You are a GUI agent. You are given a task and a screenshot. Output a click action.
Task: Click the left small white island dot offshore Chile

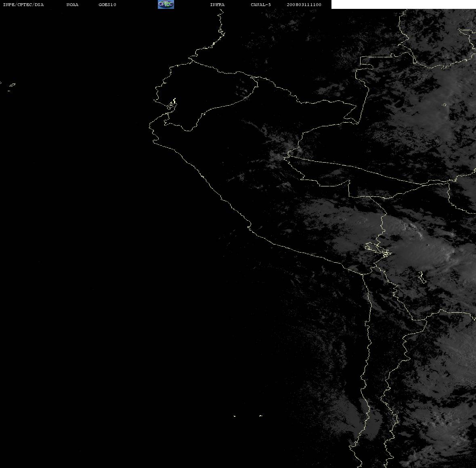[235, 416]
